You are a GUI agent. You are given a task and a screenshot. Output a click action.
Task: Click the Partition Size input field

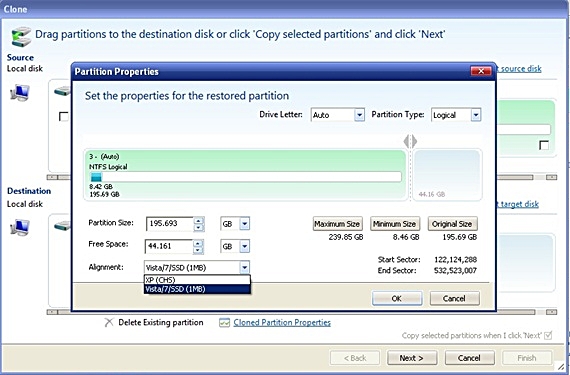170,224
